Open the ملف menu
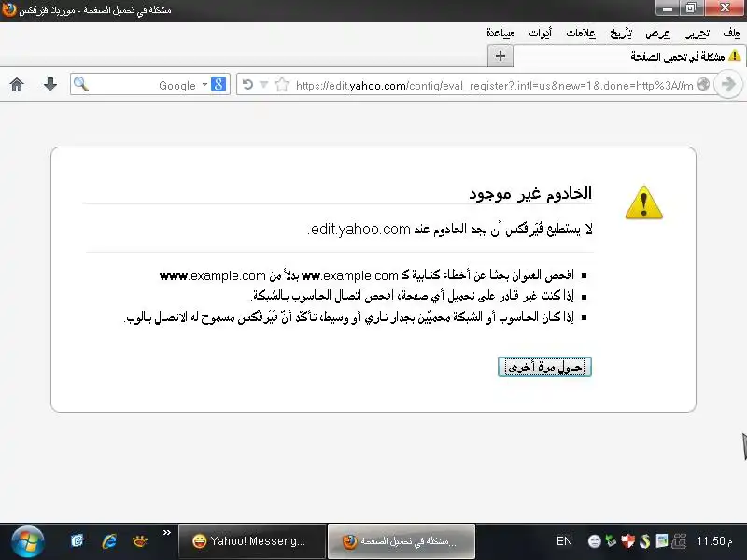The width and height of the screenshot is (747, 560). click(x=731, y=33)
